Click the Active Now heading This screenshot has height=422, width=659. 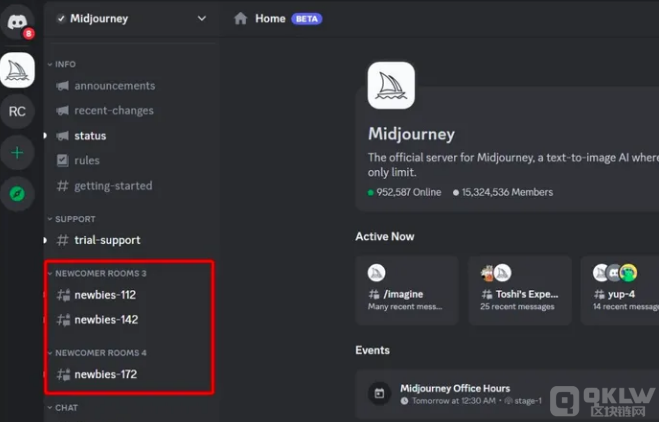point(385,237)
